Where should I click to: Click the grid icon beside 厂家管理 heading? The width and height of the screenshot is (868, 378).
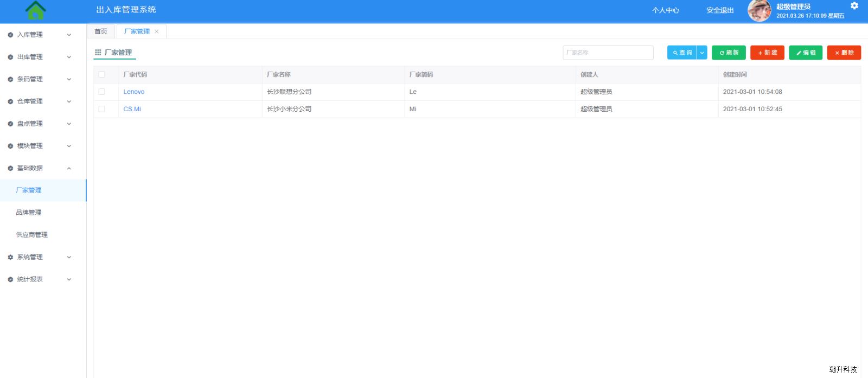tap(98, 53)
